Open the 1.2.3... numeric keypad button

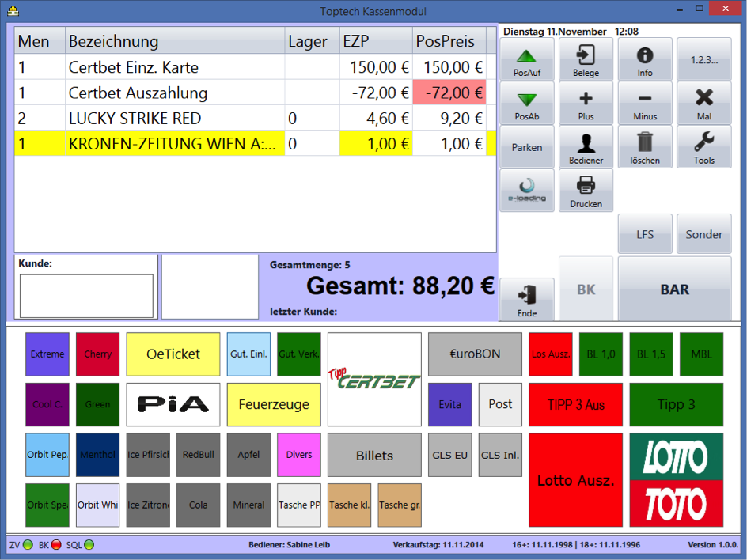pos(704,59)
